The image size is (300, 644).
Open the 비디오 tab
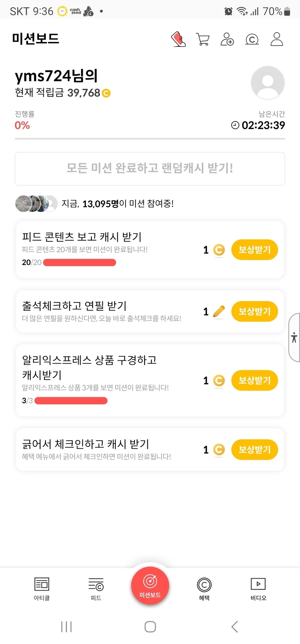coord(258,589)
